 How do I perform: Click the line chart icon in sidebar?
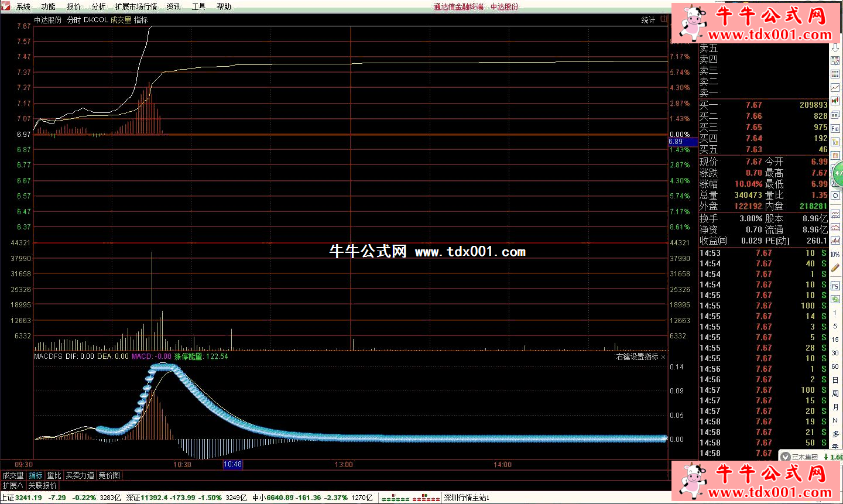pos(835,88)
